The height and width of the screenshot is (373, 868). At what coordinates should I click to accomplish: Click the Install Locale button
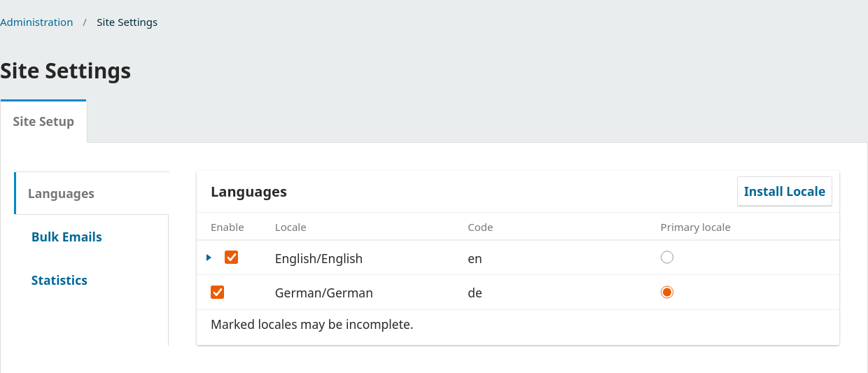(784, 192)
